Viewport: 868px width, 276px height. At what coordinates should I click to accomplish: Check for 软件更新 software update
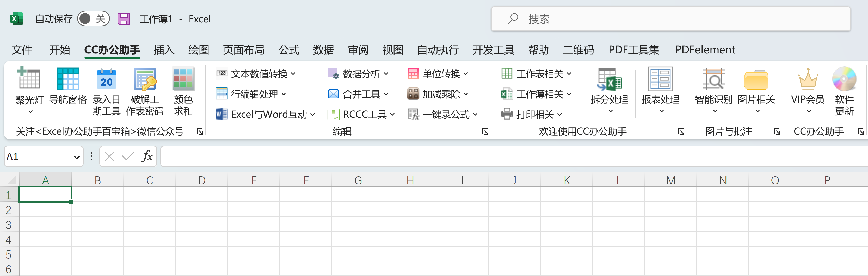(844, 92)
